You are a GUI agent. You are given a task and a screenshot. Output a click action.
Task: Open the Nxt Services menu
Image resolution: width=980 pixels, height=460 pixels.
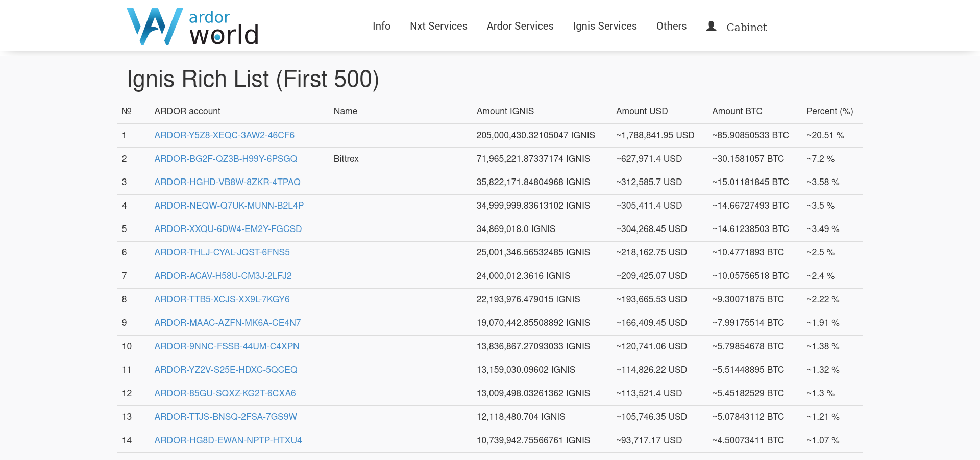coord(438,26)
